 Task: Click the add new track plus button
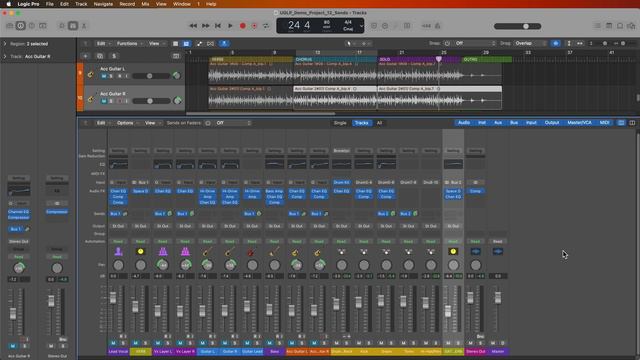click(x=85, y=56)
